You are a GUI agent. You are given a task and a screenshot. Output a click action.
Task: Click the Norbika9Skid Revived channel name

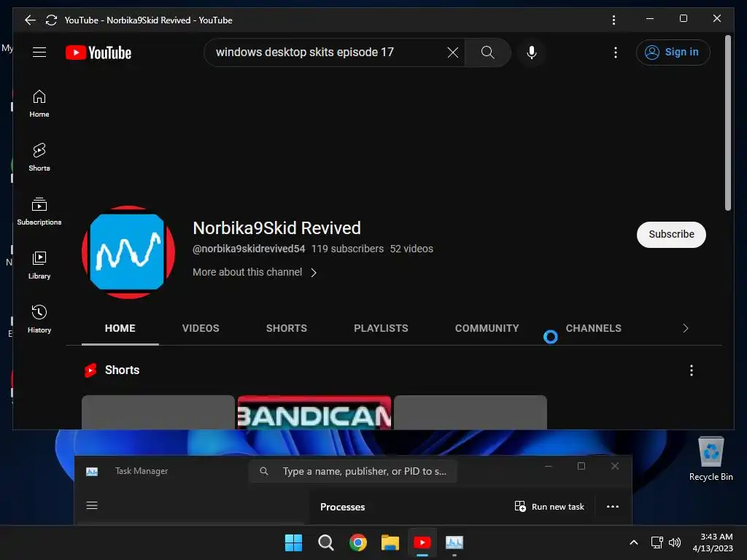276,228
